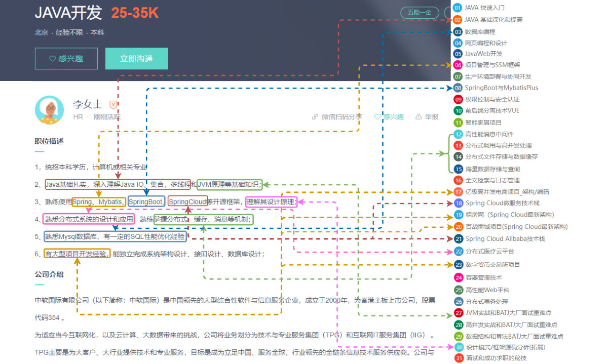The height and width of the screenshot is (364, 608).
Task: Click the 感兴趣 button beside 立即沟通
Action: click(66, 59)
